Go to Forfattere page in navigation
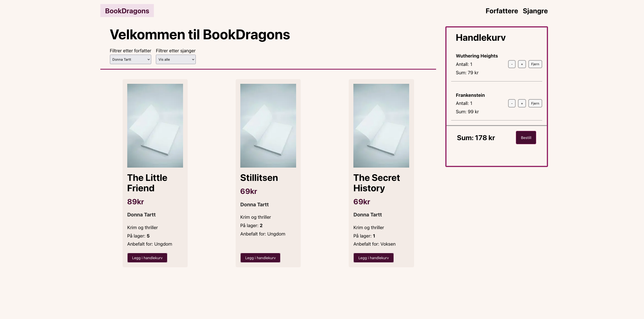 pos(501,11)
